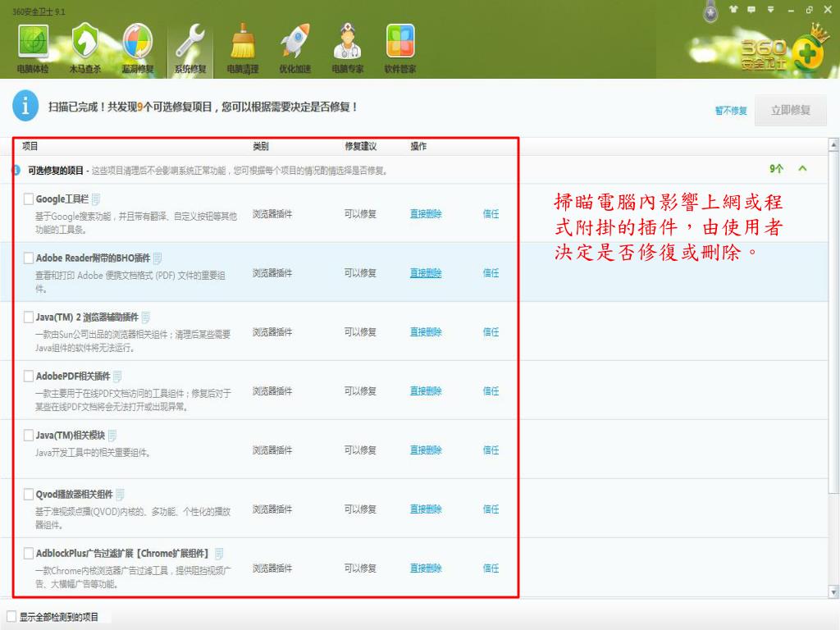The height and width of the screenshot is (630, 840).
Task: Open the 软件管家 software manager icon
Action: tap(400, 48)
